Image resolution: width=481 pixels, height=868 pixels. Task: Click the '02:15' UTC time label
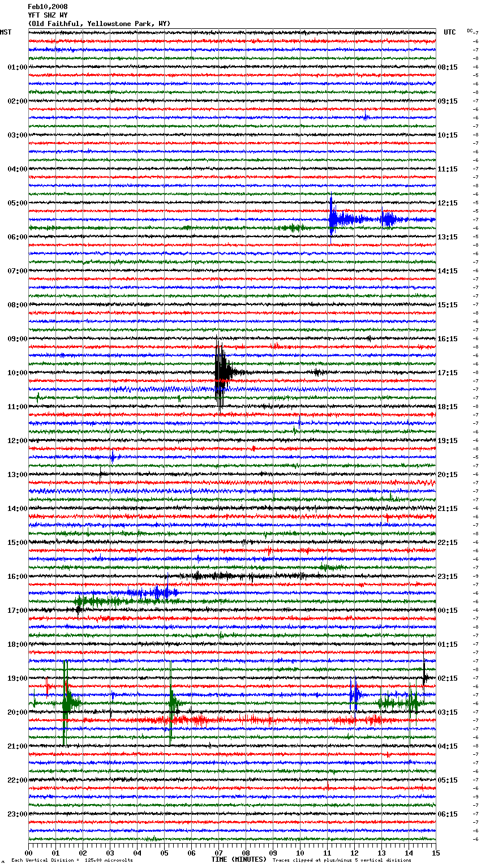click(x=448, y=678)
